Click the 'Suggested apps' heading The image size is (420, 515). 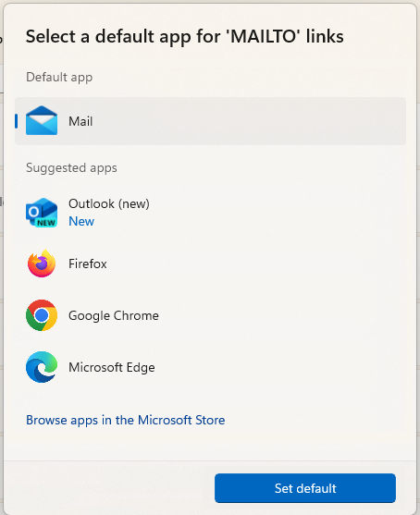[71, 168]
